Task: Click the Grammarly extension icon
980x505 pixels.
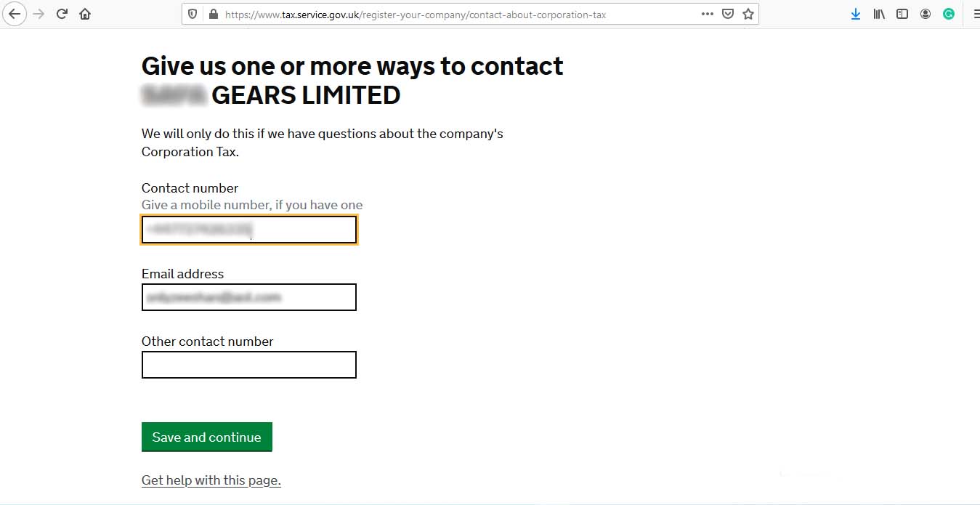Action: [949, 14]
